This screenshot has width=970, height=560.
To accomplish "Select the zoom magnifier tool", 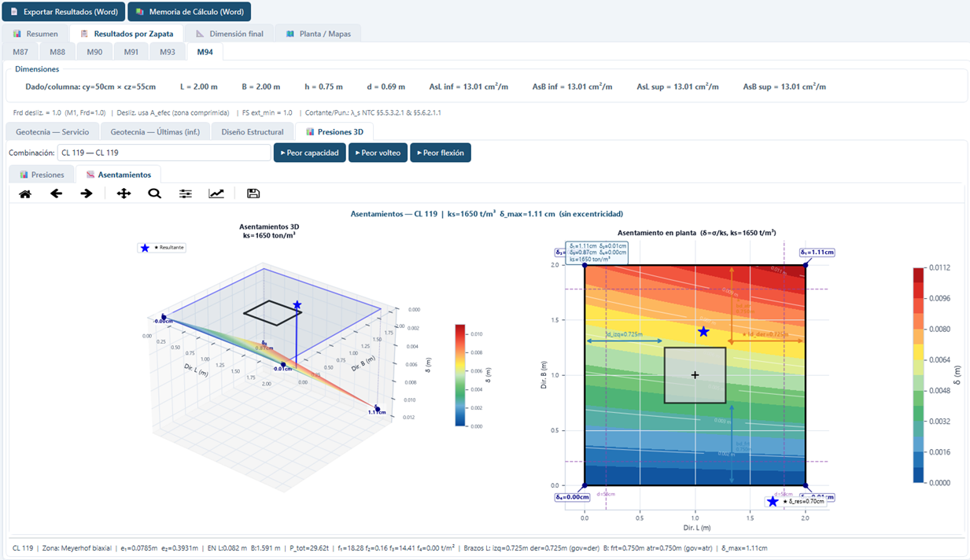I will click(x=154, y=193).
